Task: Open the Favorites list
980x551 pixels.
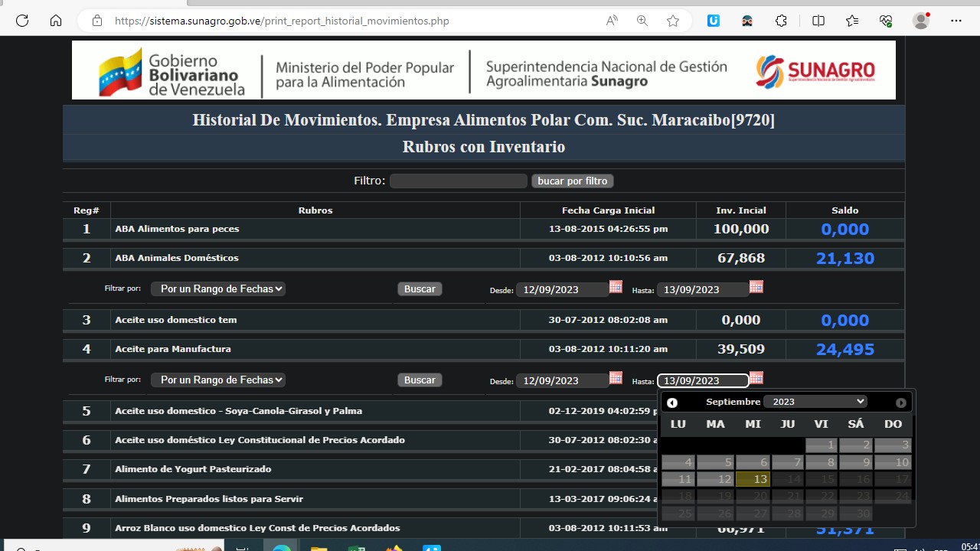Action: (852, 21)
